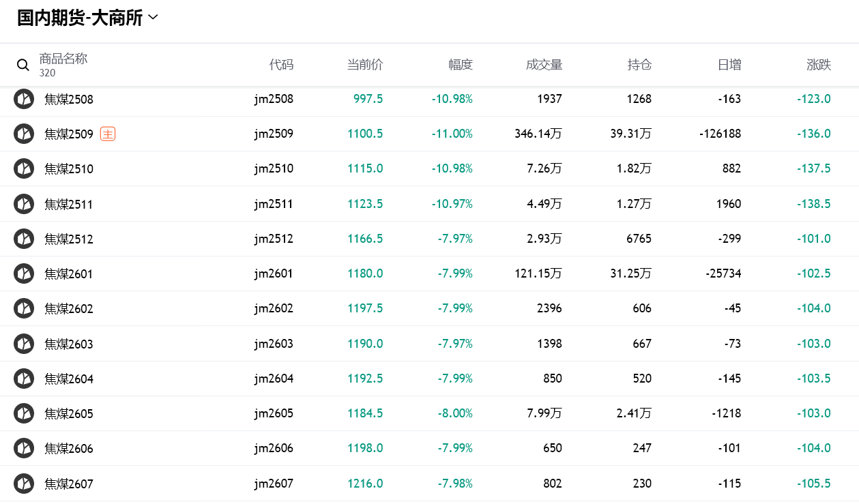
Task: Click daily increase -126188
Action: pos(720,134)
